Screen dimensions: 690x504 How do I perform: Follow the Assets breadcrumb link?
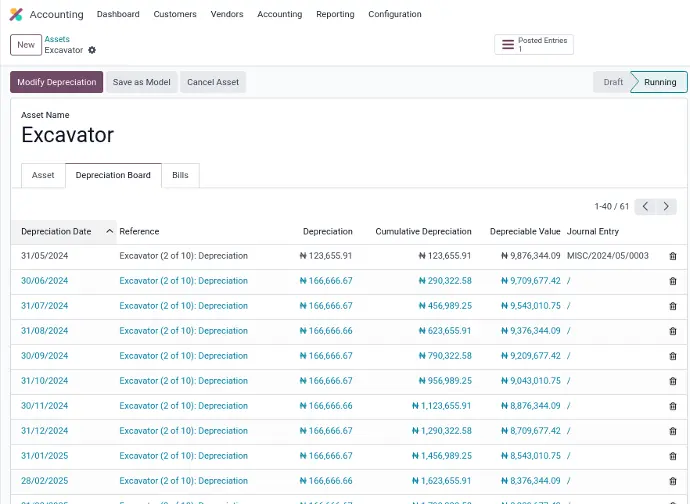pyautogui.click(x=57, y=39)
